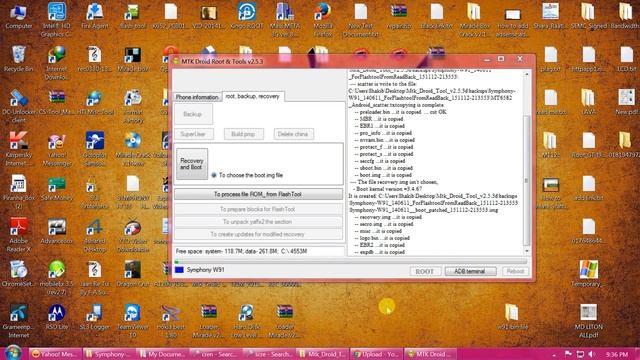Open the Temporary desktop icon

pos(588,273)
